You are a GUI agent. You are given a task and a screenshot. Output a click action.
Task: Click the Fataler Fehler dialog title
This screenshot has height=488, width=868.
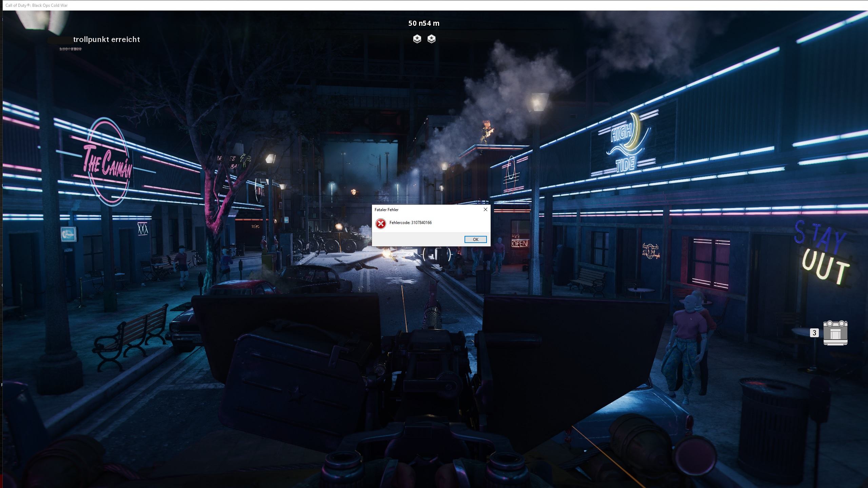[386, 210]
